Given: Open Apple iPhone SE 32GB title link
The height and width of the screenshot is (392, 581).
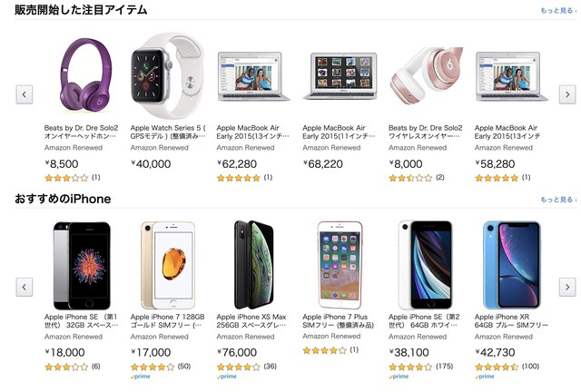Looking at the screenshot, I should 81,323.
